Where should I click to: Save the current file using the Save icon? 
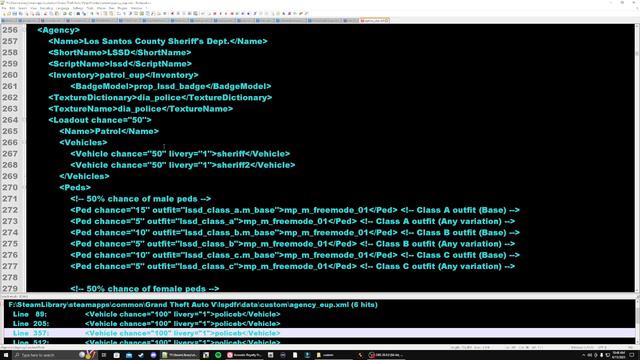click(14, 13)
